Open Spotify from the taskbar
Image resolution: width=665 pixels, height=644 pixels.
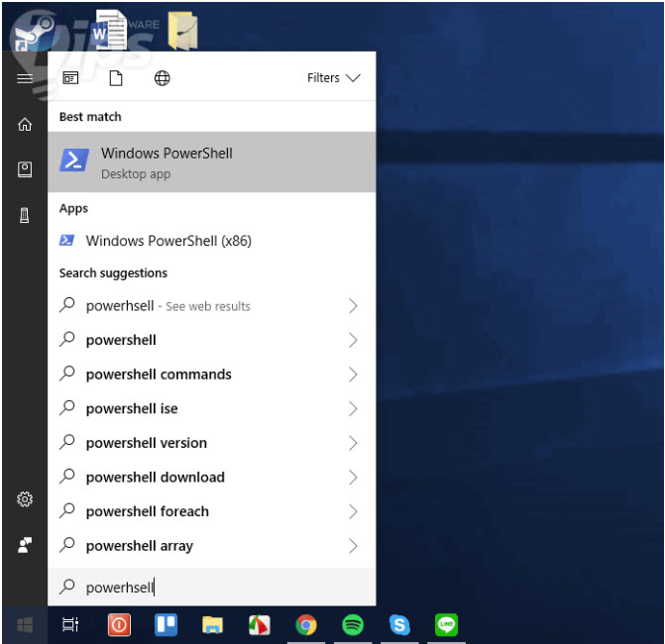pyautogui.click(x=353, y=624)
